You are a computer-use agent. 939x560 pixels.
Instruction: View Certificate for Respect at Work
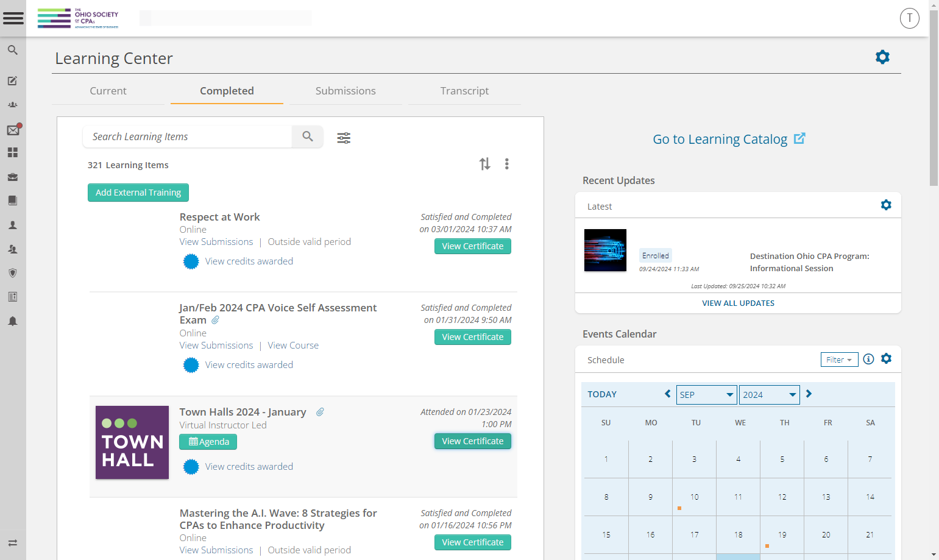[x=473, y=246]
